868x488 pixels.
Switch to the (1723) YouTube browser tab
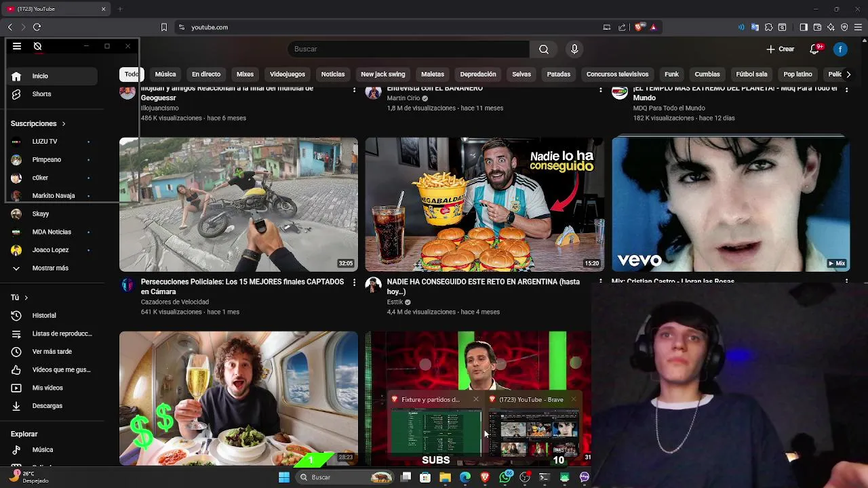pos(56,9)
